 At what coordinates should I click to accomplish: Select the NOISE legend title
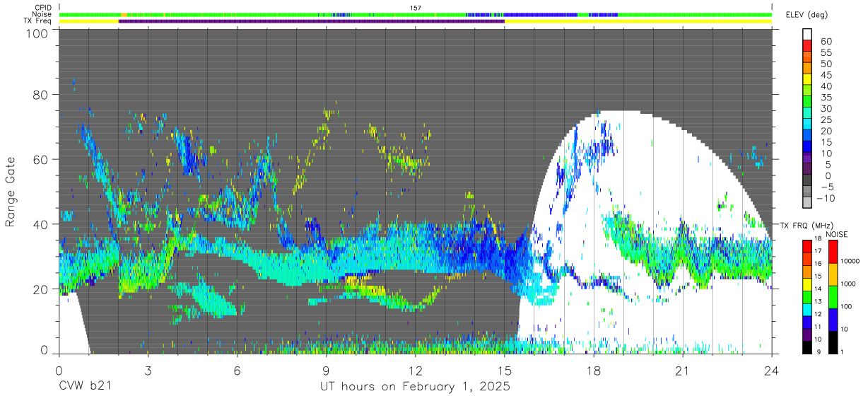coord(836,234)
